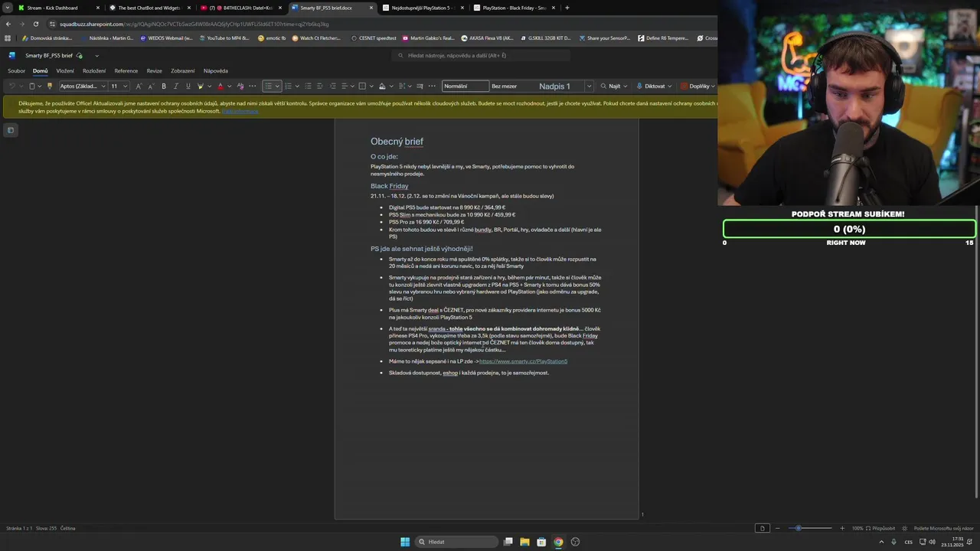
Task: Open privacy settings link in yellow banner
Action: [240, 112]
